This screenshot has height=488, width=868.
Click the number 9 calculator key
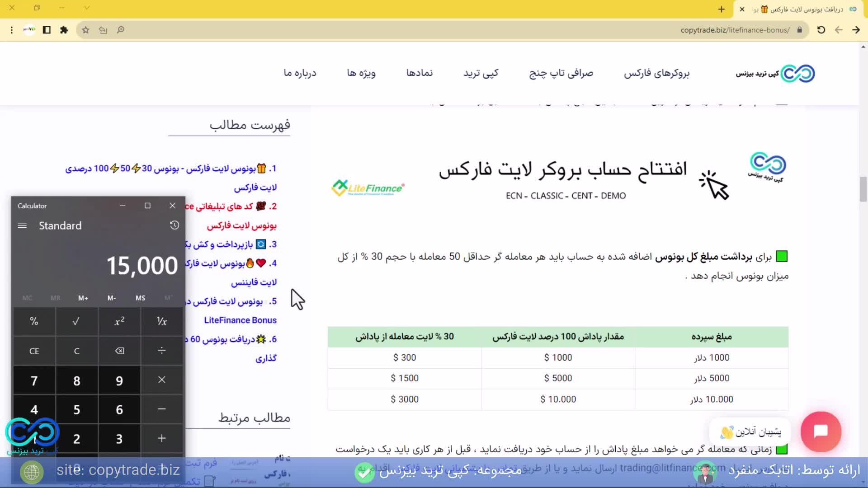pyautogui.click(x=119, y=380)
